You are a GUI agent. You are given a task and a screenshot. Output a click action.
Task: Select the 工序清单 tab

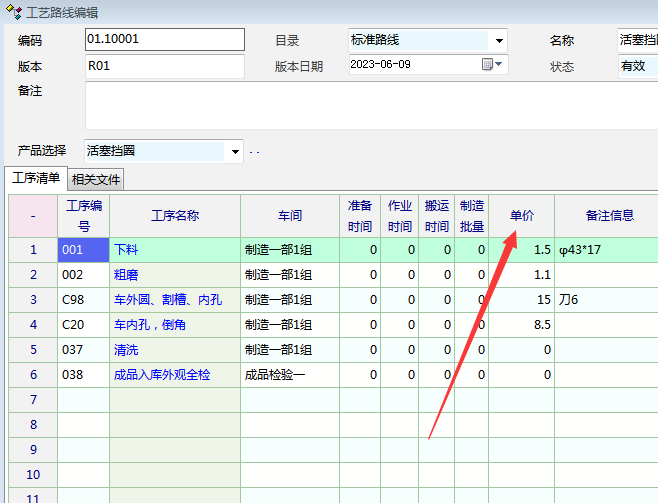tap(35, 179)
